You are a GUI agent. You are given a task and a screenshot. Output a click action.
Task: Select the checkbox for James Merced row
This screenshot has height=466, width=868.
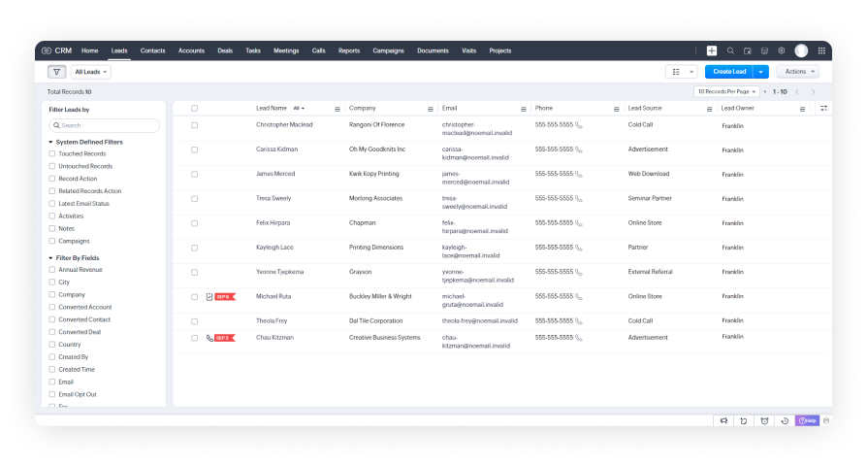coord(194,175)
